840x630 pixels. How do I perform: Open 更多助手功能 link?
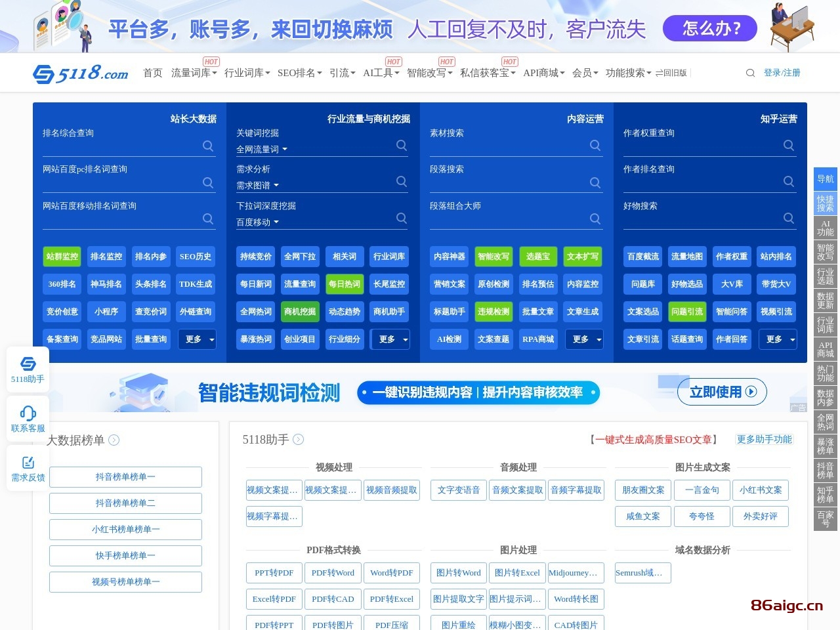tap(764, 439)
